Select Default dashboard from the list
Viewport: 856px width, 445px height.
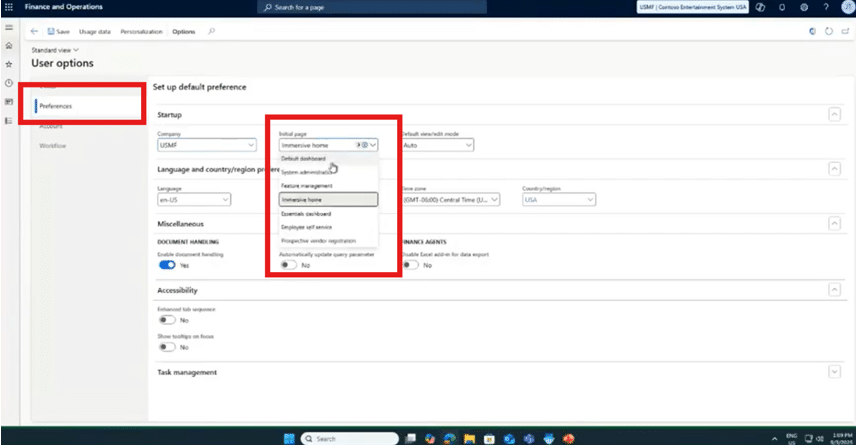point(303,158)
